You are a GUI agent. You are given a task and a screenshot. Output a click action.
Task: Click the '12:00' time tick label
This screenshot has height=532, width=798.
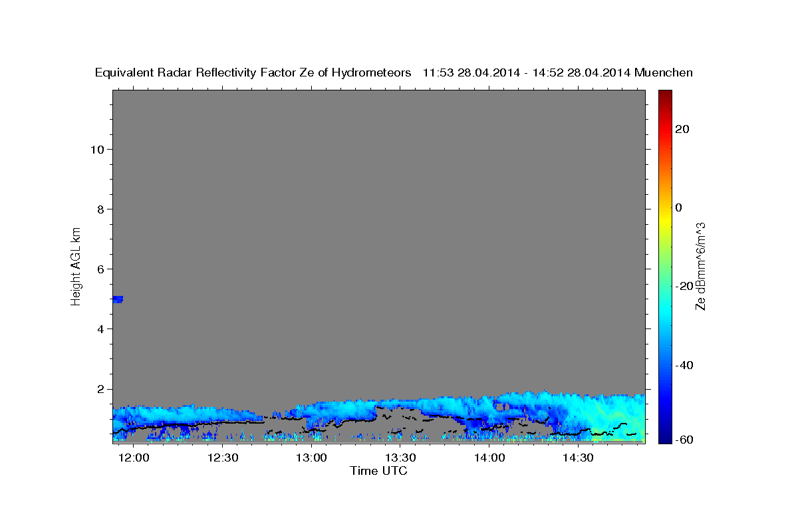tap(134, 458)
